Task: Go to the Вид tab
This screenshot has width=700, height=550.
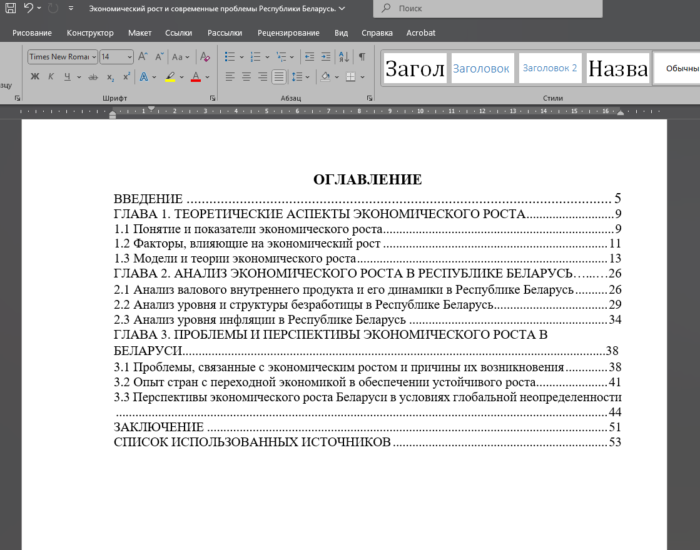Action: 341,33
